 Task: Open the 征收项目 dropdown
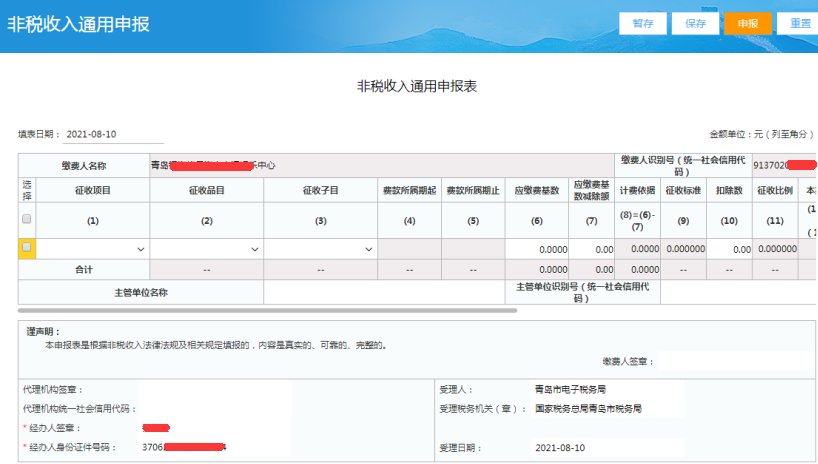92,249
